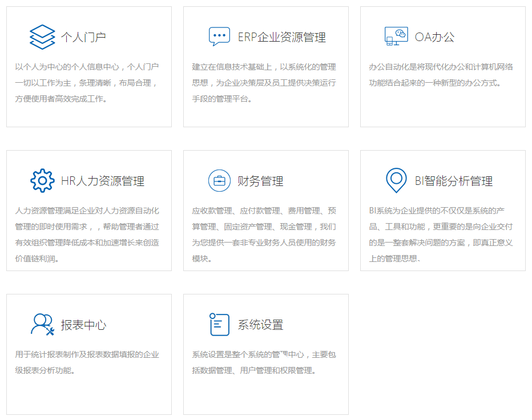Navigate to the 报表中心 title
The height and width of the screenshot is (420, 532).
pos(83,325)
